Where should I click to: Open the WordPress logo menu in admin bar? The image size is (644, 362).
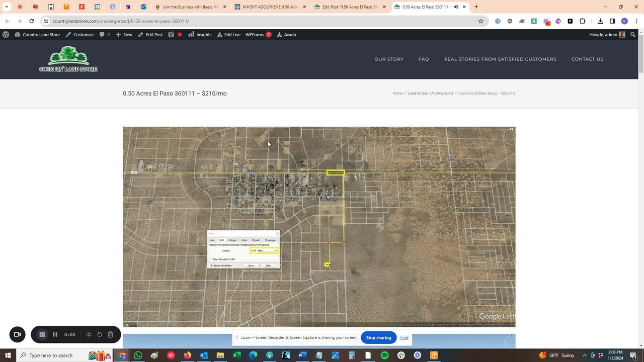[x=6, y=35]
